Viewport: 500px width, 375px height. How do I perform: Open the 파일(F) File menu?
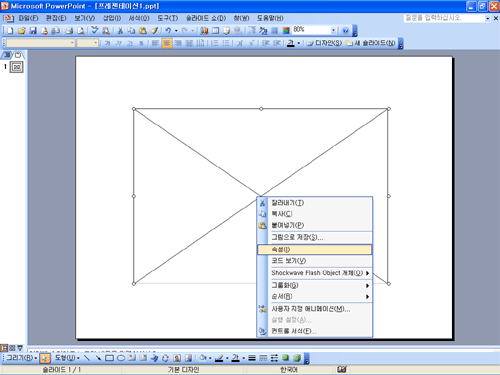click(x=28, y=18)
